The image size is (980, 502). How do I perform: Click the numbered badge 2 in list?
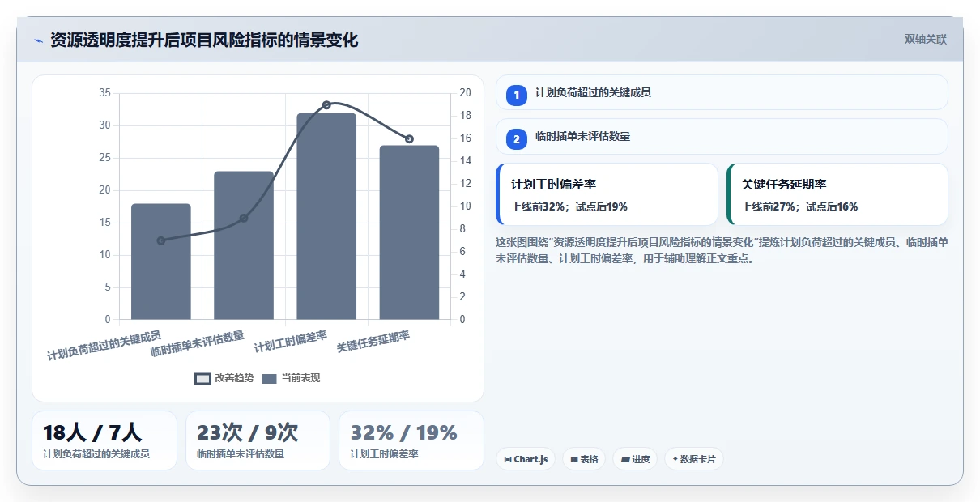(517, 139)
